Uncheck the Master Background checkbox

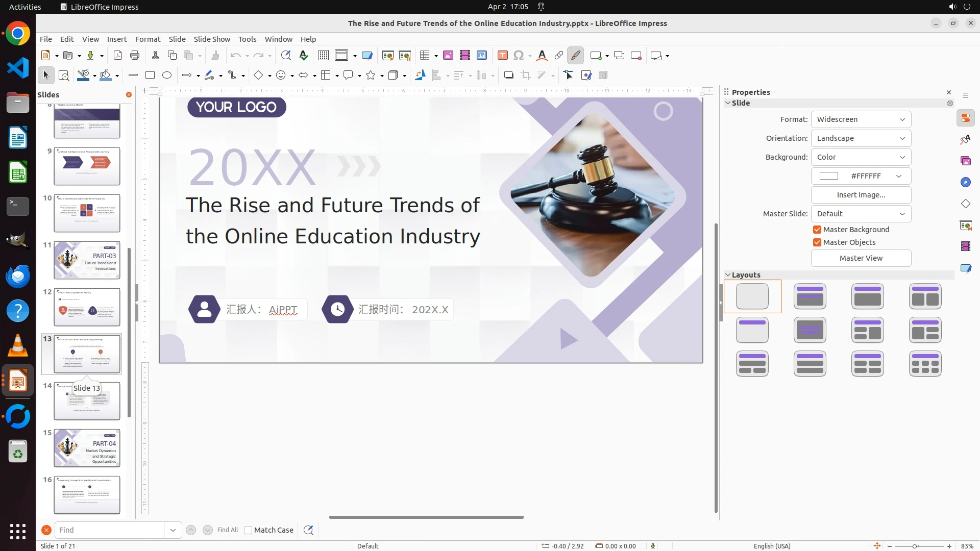tap(817, 230)
